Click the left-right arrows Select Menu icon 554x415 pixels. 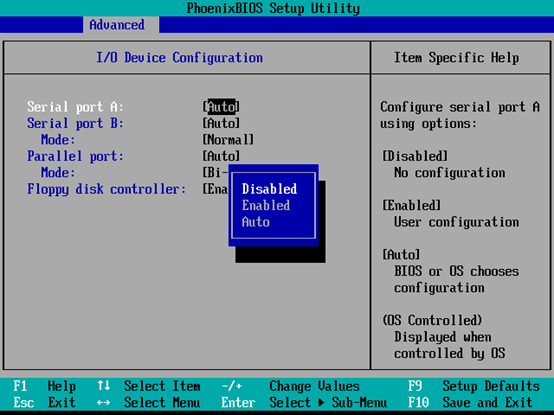coord(104,402)
